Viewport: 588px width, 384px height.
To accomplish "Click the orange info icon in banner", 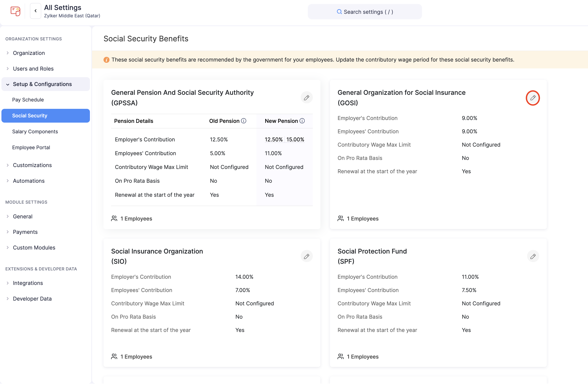I will click(x=106, y=60).
